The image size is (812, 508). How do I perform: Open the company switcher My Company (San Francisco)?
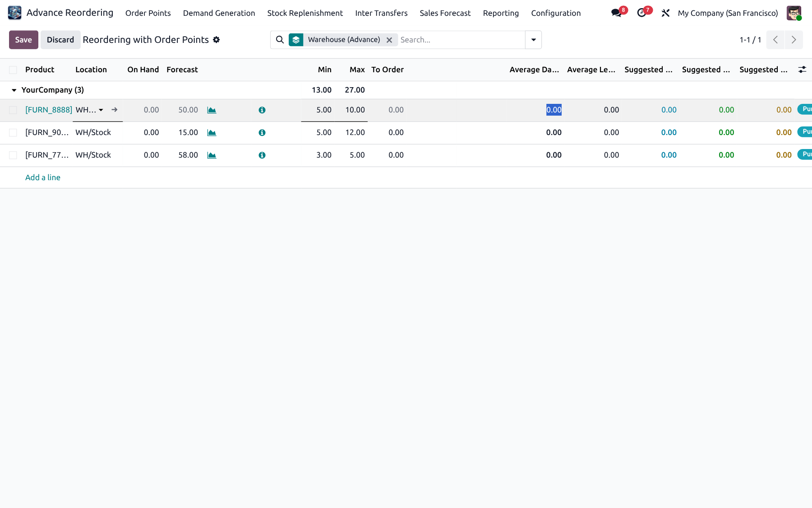click(x=728, y=13)
